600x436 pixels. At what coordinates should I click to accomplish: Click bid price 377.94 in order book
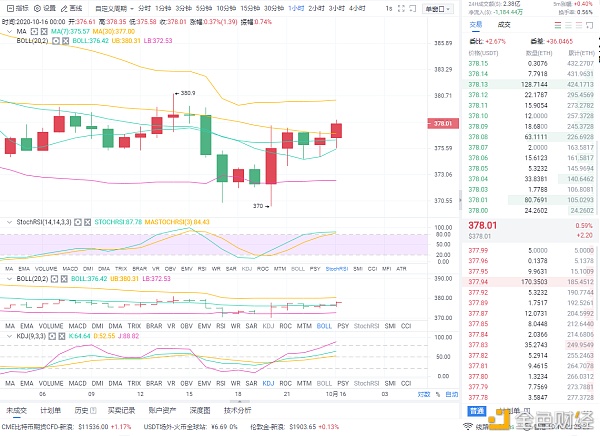(x=478, y=282)
